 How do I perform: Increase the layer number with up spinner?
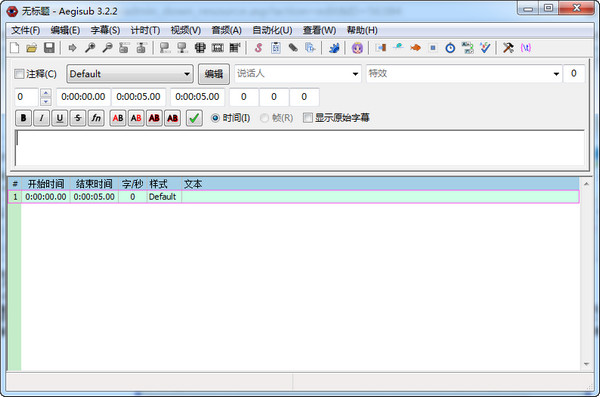(46, 93)
